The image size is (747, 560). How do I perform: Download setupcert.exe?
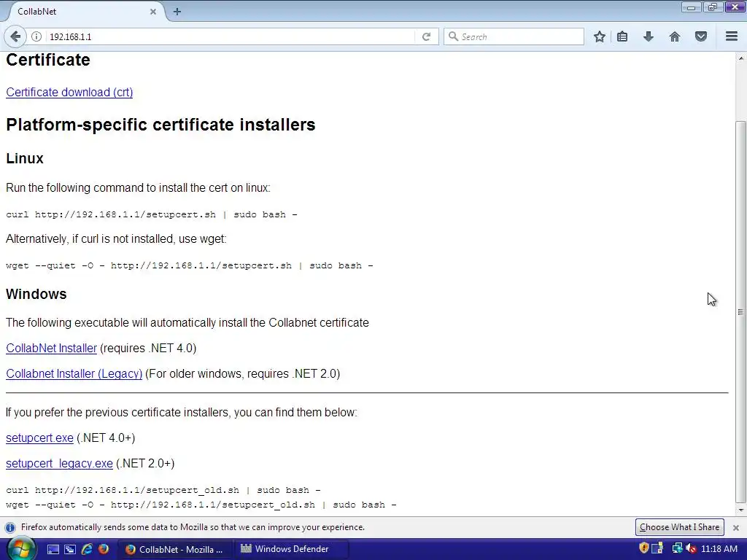pyautogui.click(x=39, y=437)
